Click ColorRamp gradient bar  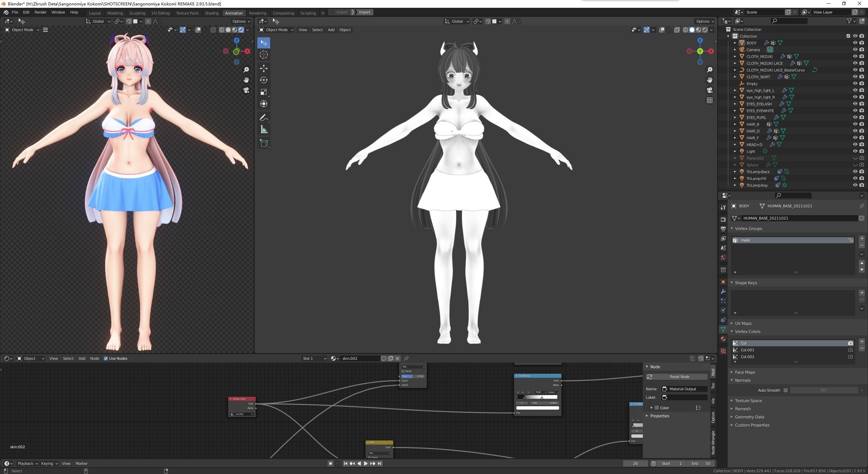pos(537,397)
